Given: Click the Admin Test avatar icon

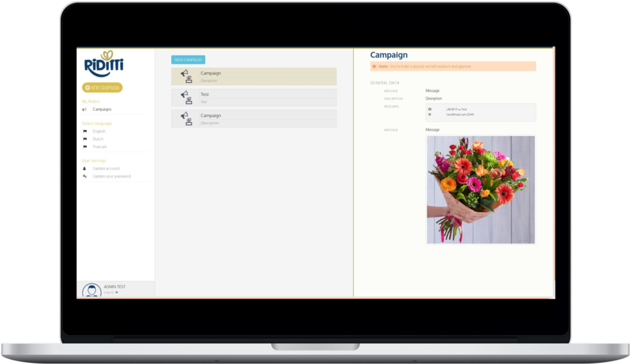Looking at the screenshot, I should [x=91, y=291].
